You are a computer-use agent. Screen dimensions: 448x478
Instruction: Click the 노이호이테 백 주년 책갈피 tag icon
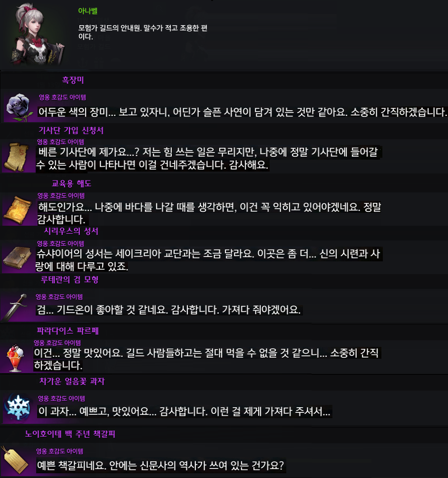coord(16,460)
